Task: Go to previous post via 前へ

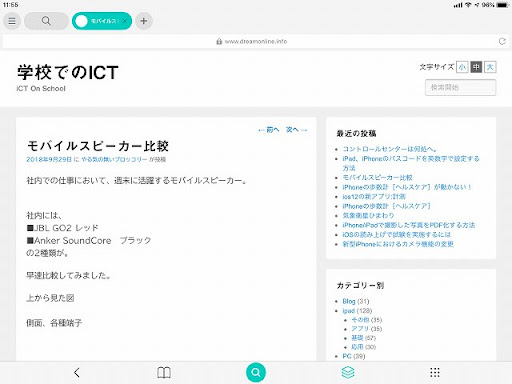Action: 269,130
